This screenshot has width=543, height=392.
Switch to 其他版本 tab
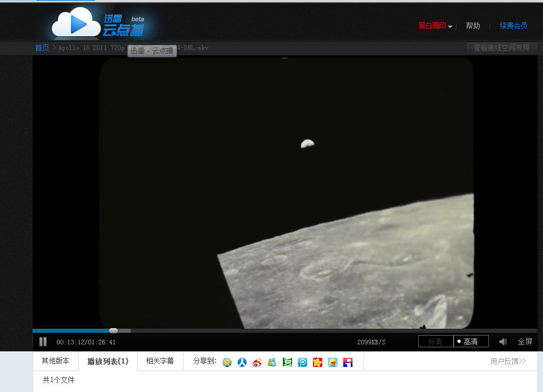point(55,361)
